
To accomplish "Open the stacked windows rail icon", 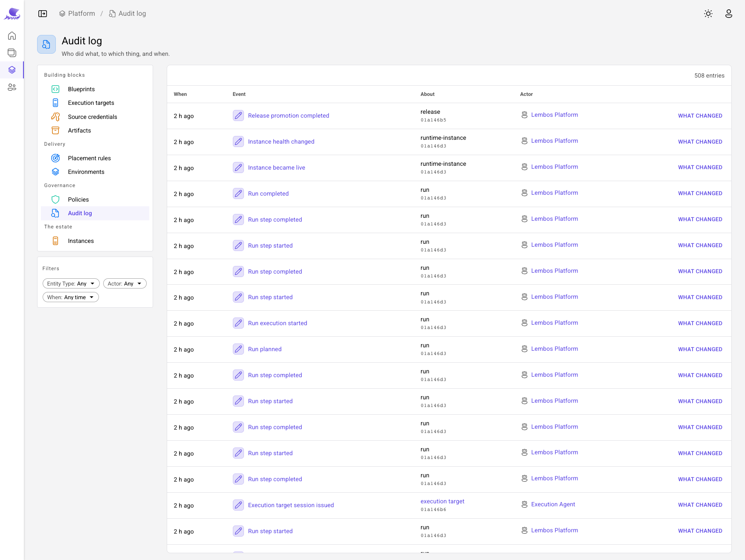I will coord(12,52).
